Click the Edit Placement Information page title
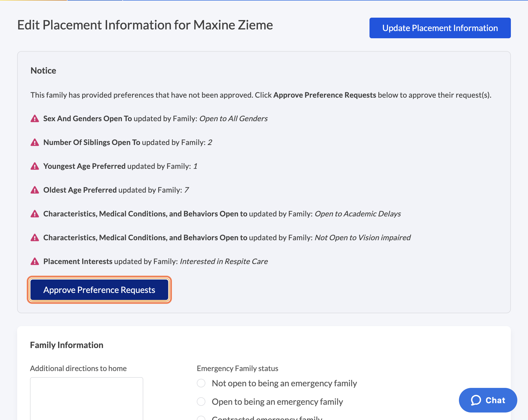The height and width of the screenshot is (420, 528). [145, 25]
